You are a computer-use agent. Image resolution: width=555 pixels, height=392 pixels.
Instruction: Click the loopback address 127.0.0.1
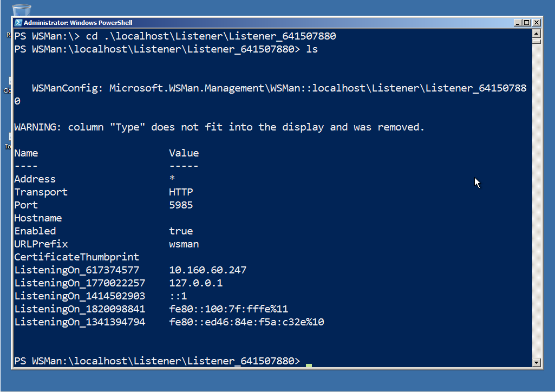[x=195, y=283]
